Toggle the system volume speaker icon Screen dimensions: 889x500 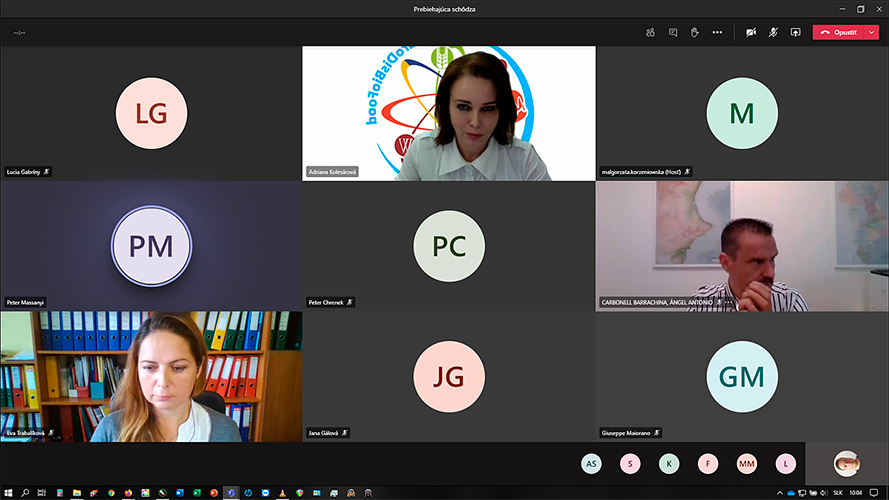825,493
